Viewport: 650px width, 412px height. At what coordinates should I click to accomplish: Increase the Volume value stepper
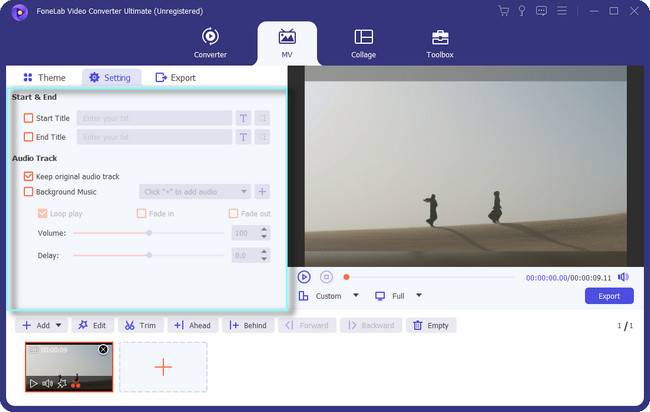point(264,229)
